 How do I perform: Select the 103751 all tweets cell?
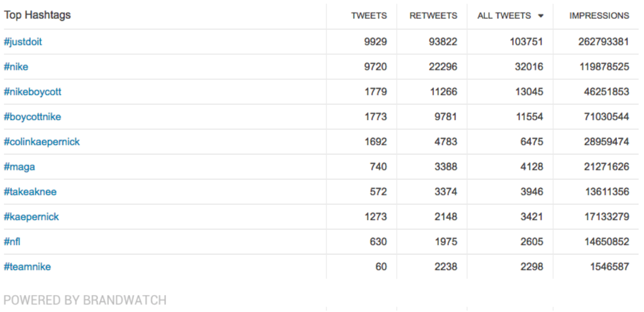[526, 42]
